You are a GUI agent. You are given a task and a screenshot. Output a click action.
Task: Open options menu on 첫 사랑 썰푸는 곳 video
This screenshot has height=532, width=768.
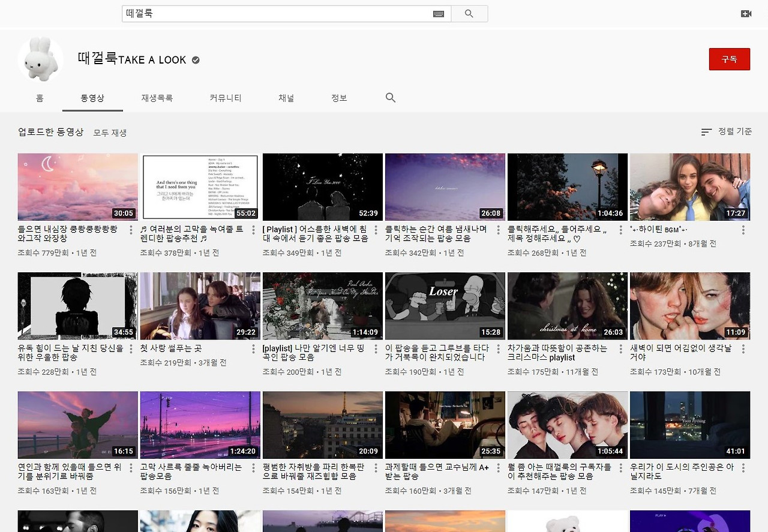pos(253,348)
